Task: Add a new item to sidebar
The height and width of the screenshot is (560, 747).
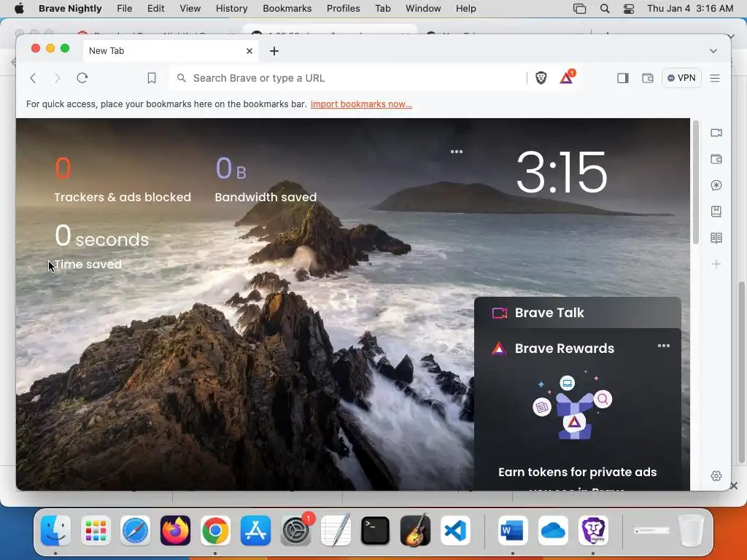Action: (716, 264)
